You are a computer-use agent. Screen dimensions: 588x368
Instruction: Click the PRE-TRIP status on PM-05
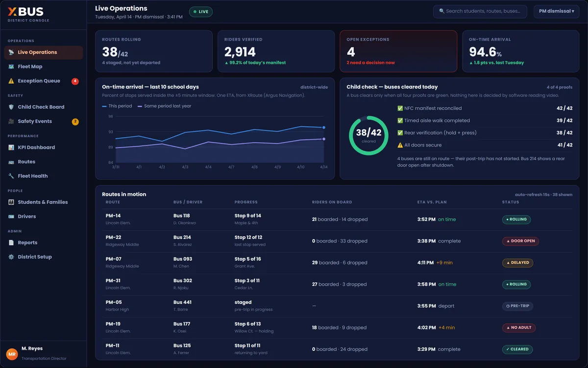click(517, 306)
